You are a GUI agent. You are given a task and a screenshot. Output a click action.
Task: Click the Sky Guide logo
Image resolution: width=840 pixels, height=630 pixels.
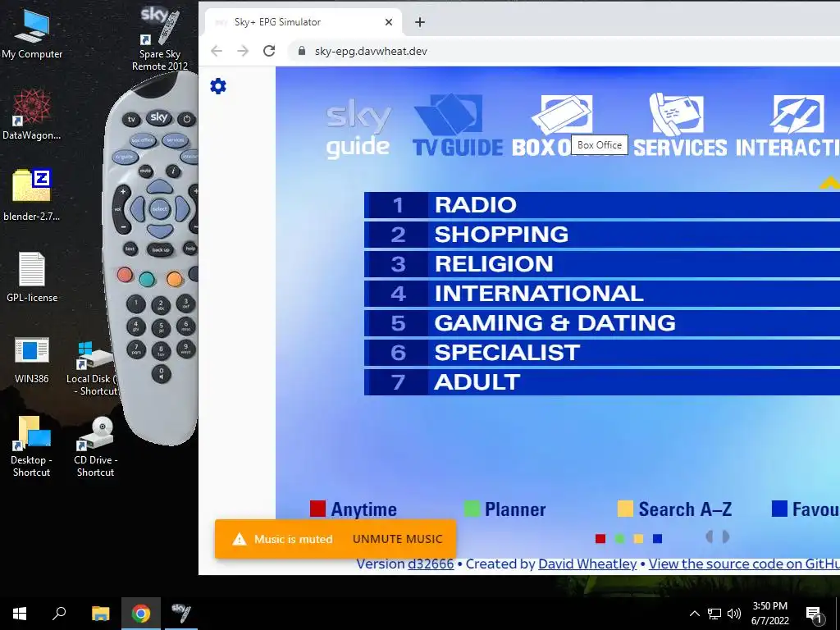tap(358, 129)
